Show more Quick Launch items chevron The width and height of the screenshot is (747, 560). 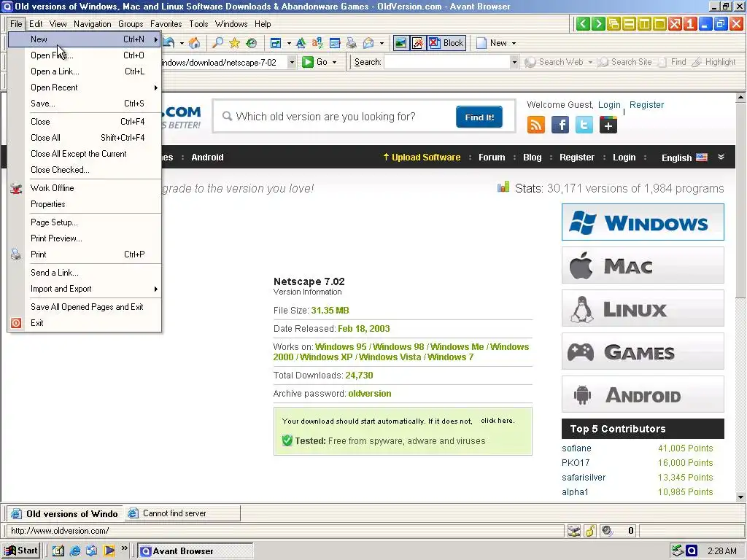[124, 548]
